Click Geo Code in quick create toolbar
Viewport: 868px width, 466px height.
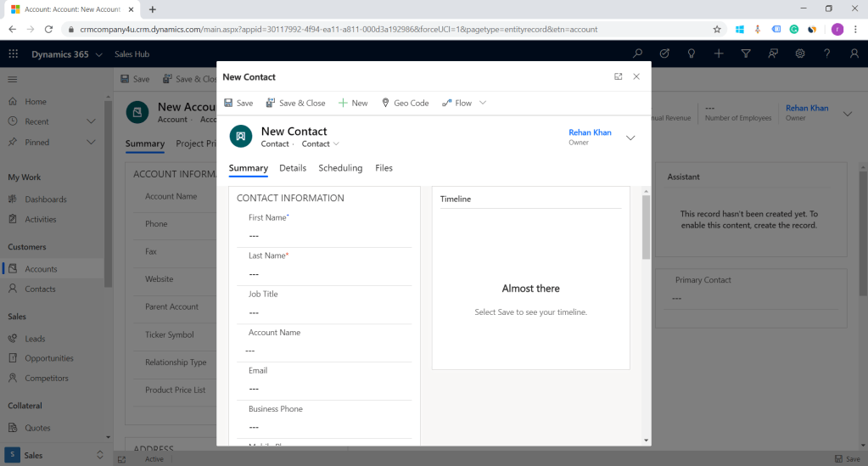[x=405, y=103]
